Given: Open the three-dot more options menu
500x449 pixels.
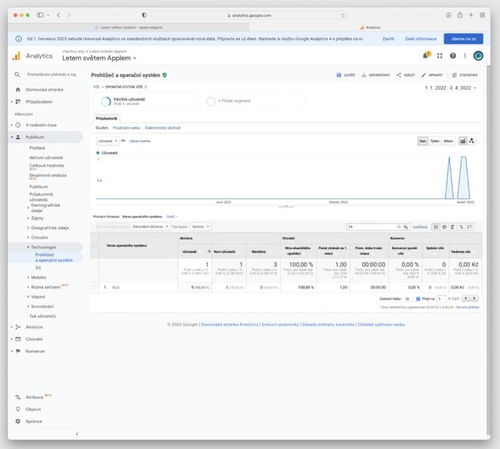Looking at the screenshot, I should click(x=465, y=56).
